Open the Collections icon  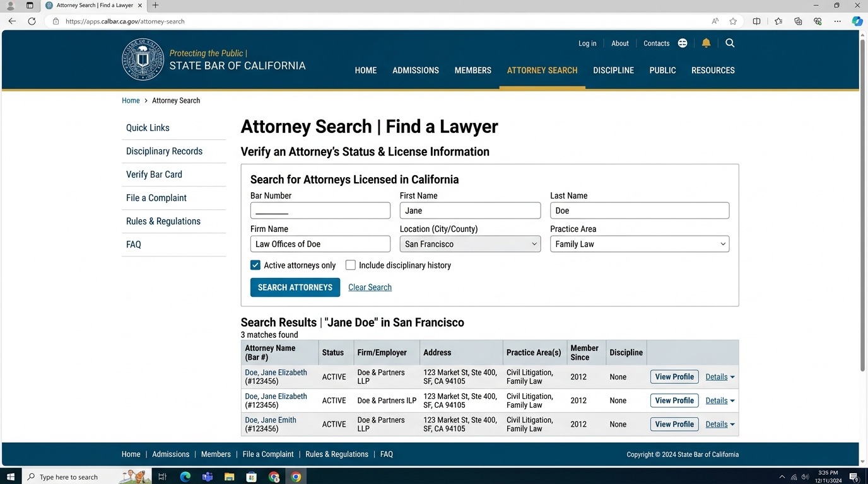(x=798, y=21)
